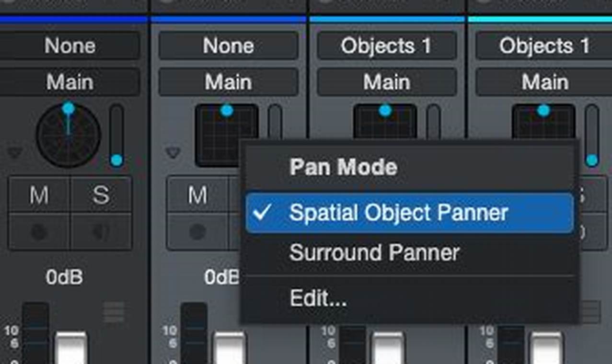Arm record on the second channel
This screenshot has width=612, height=364.
pos(197,232)
